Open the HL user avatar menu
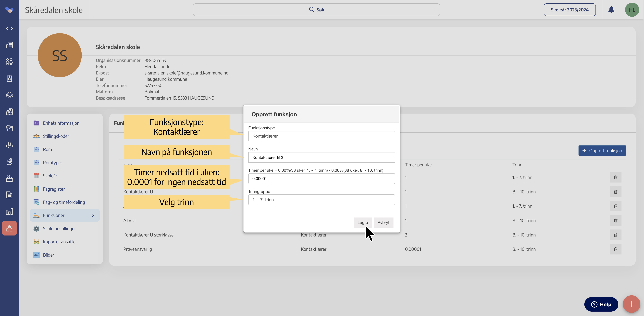 point(632,10)
